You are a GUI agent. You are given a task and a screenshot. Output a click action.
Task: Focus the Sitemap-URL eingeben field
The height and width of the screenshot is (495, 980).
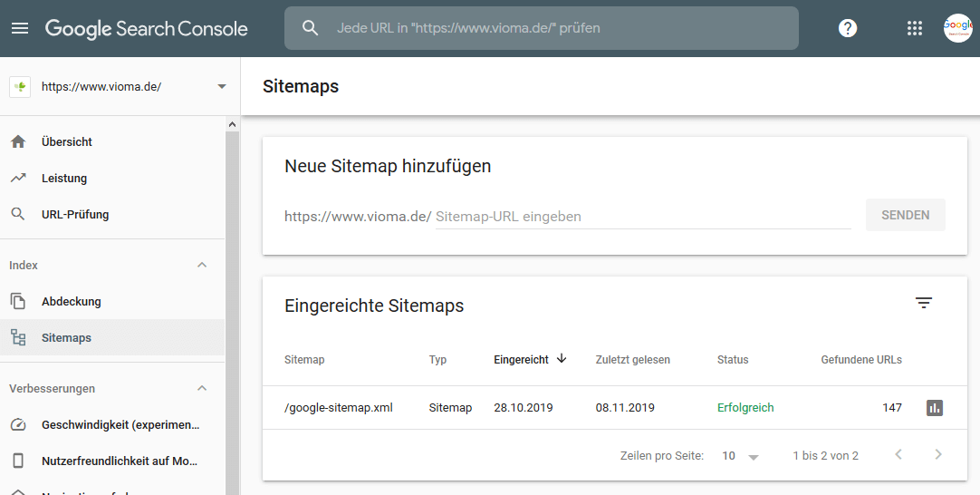pyautogui.click(x=643, y=217)
